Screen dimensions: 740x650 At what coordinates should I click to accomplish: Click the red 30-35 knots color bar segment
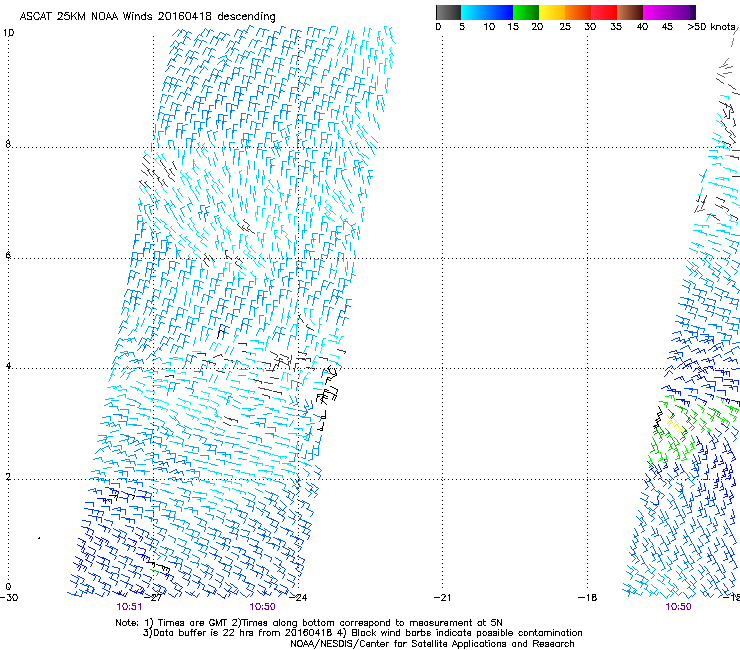pyautogui.click(x=604, y=12)
